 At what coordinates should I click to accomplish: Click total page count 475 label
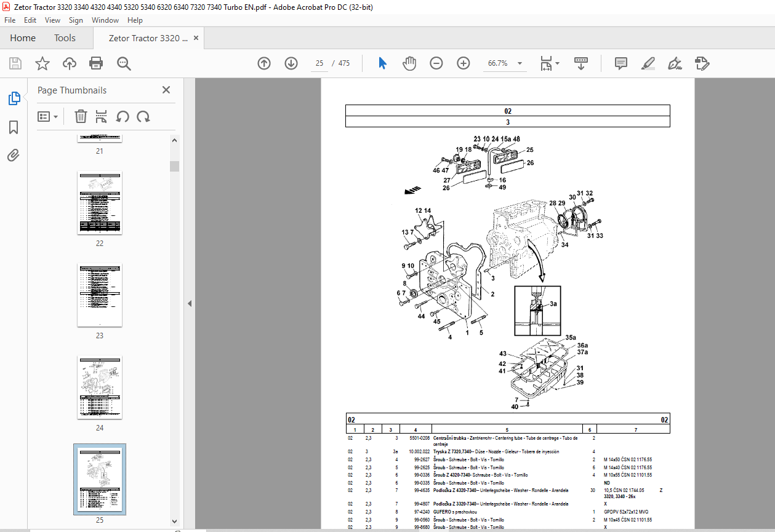(x=344, y=63)
